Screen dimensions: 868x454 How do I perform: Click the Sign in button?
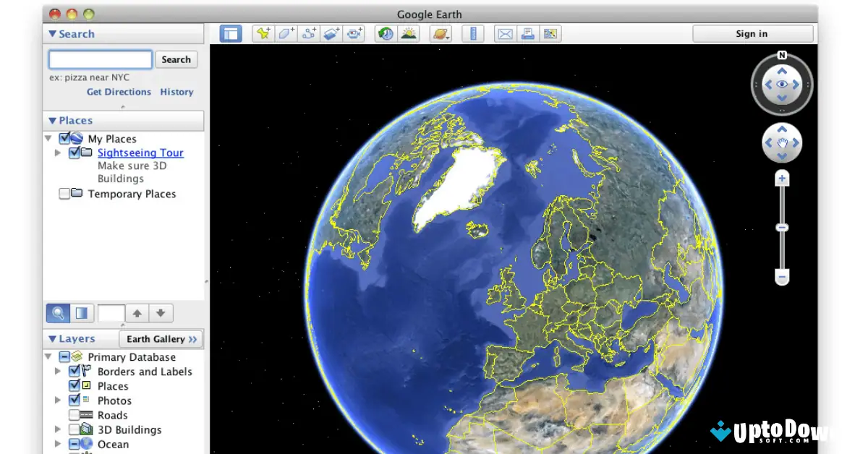click(751, 33)
